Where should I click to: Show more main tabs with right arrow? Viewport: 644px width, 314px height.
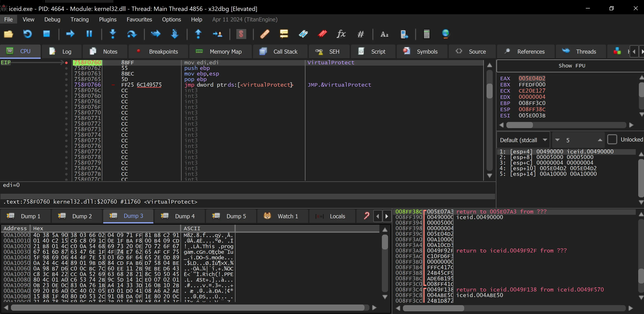point(642,52)
